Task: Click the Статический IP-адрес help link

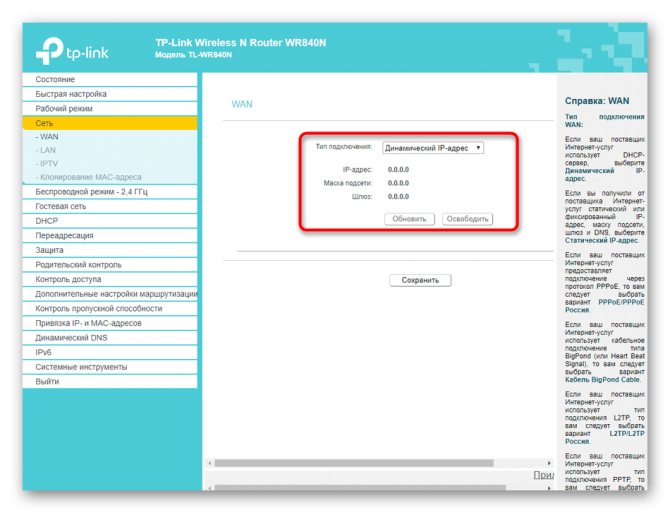Action: pyautogui.click(x=601, y=240)
